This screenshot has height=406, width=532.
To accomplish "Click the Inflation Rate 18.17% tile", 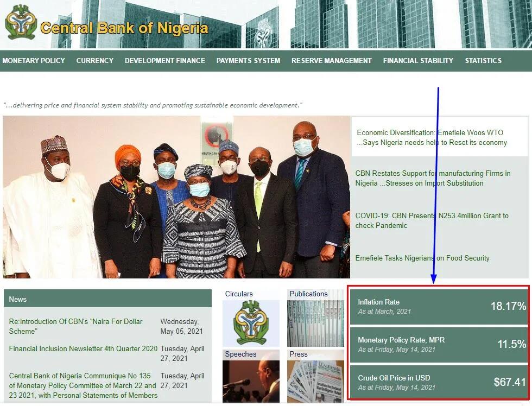I will (439, 306).
